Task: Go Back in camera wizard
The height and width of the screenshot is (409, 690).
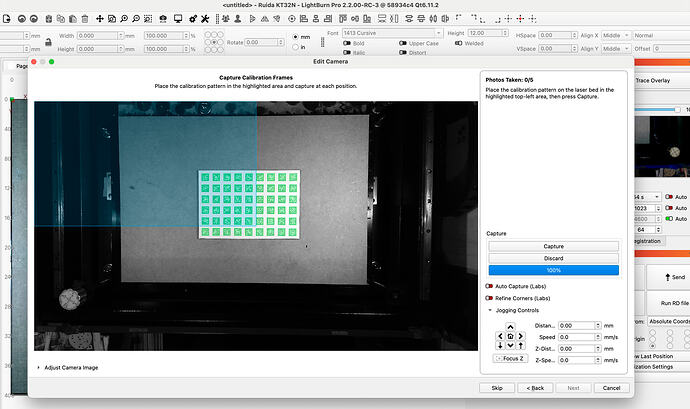Action: click(x=535, y=388)
